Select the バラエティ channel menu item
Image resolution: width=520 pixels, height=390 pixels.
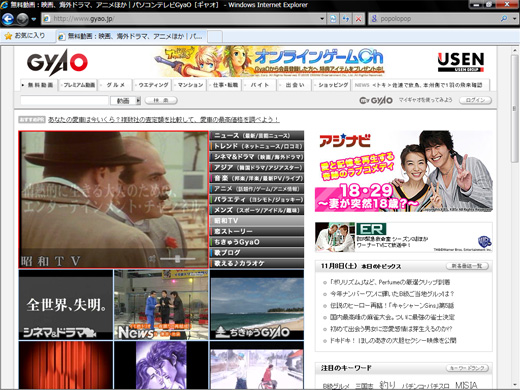pyautogui.click(x=257, y=200)
